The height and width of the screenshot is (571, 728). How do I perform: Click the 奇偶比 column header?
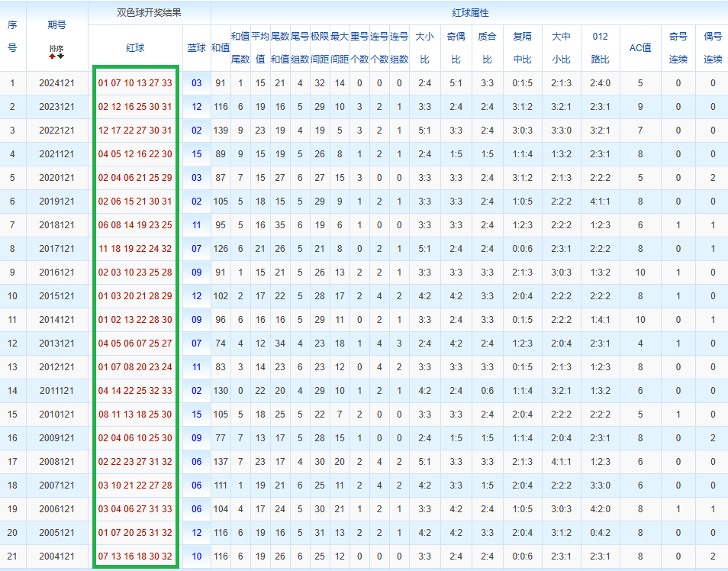tap(456, 47)
